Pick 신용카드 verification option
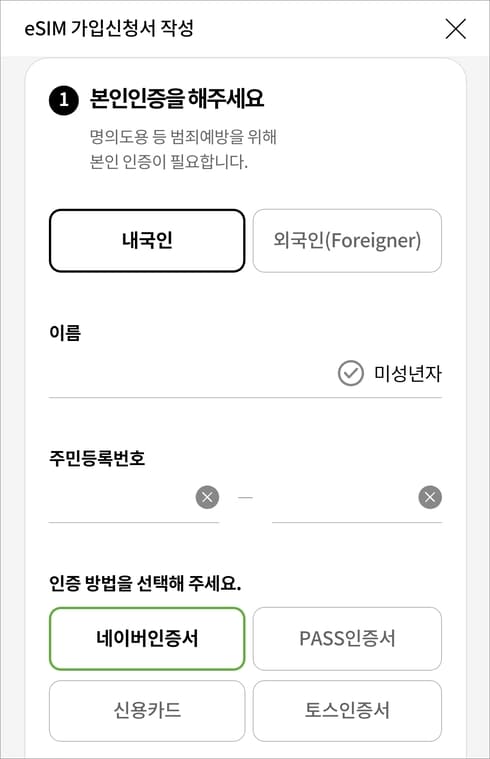Viewport: 490px width, 759px height. pyautogui.click(x=147, y=711)
